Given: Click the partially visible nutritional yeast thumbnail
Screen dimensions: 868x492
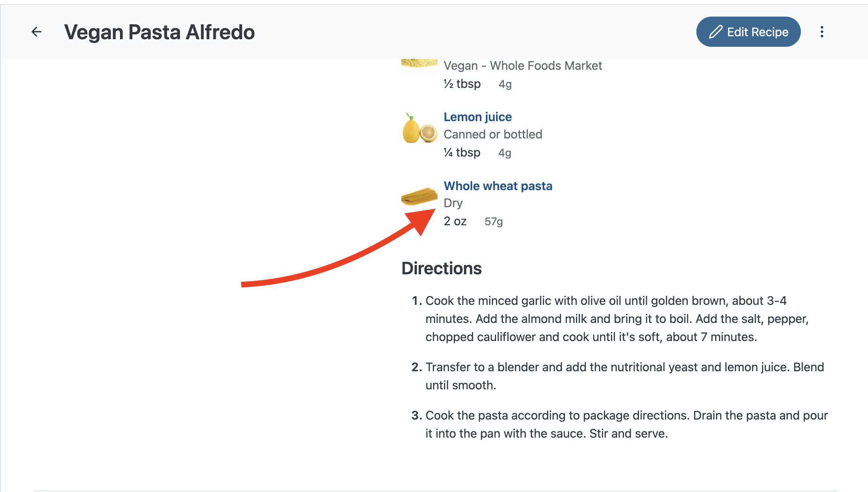Looking at the screenshot, I should click(419, 63).
